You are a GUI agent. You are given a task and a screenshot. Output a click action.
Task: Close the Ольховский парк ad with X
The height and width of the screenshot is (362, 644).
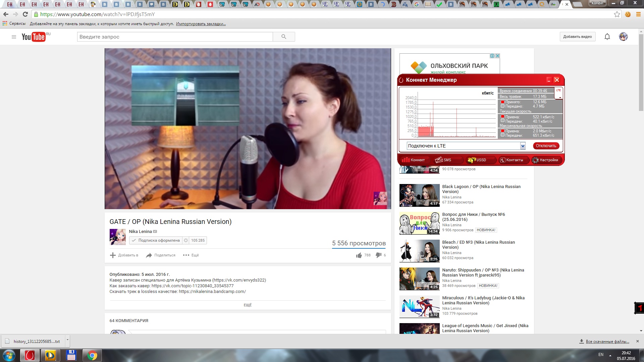(498, 56)
